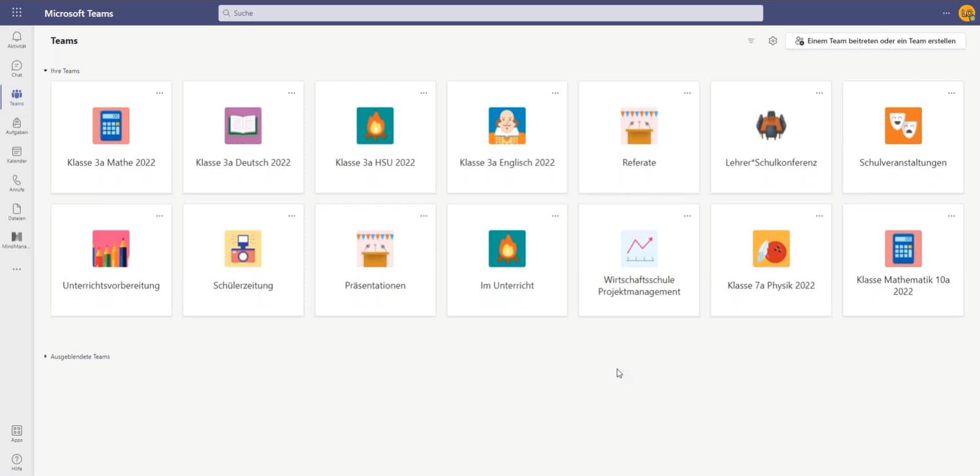
Task: Click the Wirtschaftsschule Projektmanagement team name
Action: tap(639, 285)
